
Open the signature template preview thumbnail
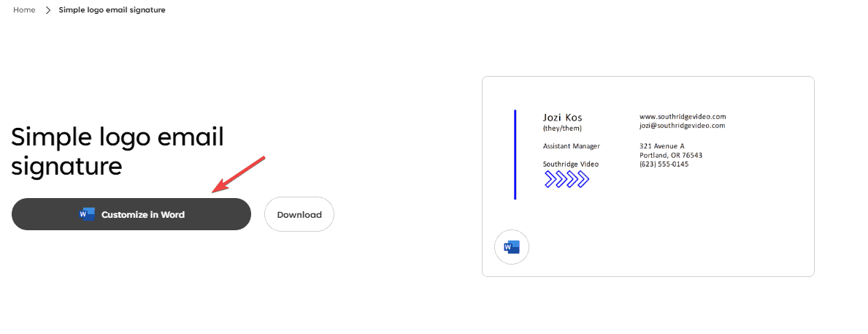[x=648, y=176]
